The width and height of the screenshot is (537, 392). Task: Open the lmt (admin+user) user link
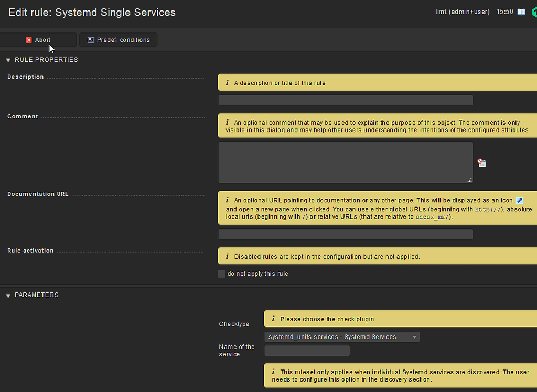(463, 12)
